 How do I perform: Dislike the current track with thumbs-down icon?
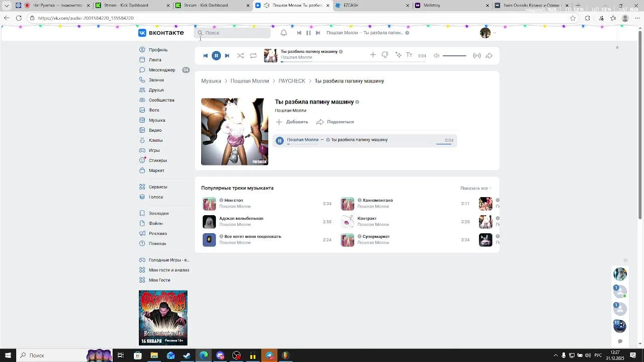(385, 55)
